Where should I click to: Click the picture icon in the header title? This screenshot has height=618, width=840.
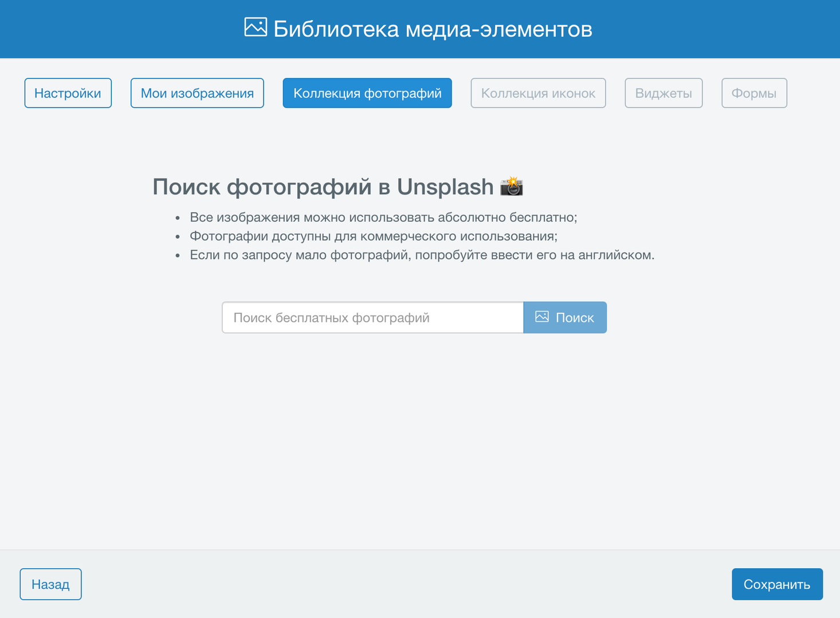click(x=256, y=27)
